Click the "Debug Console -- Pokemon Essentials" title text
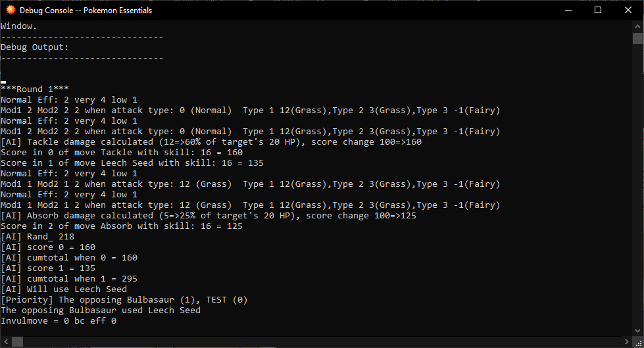 point(86,11)
